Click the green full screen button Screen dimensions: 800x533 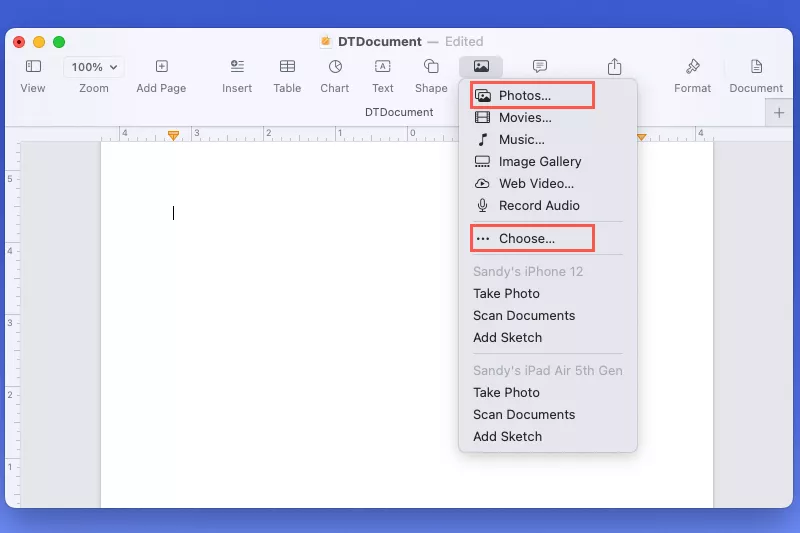[59, 42]
